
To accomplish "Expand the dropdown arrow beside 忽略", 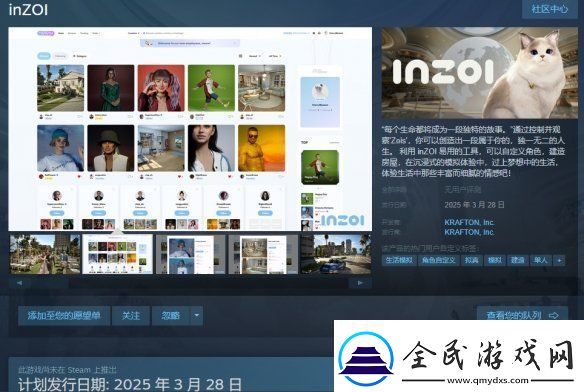I will 197,316.
